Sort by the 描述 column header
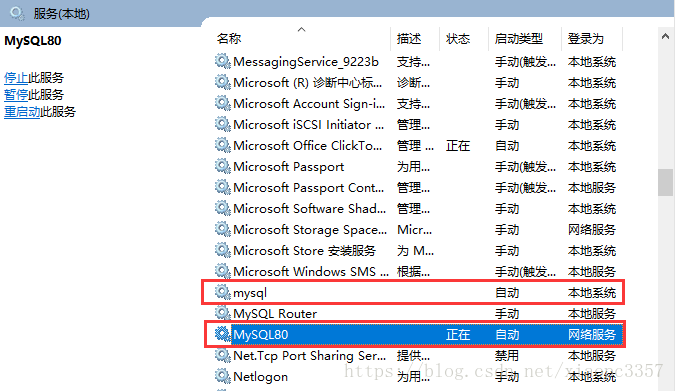Viewport: 675px width, 391px height. [x=409, y=39]
